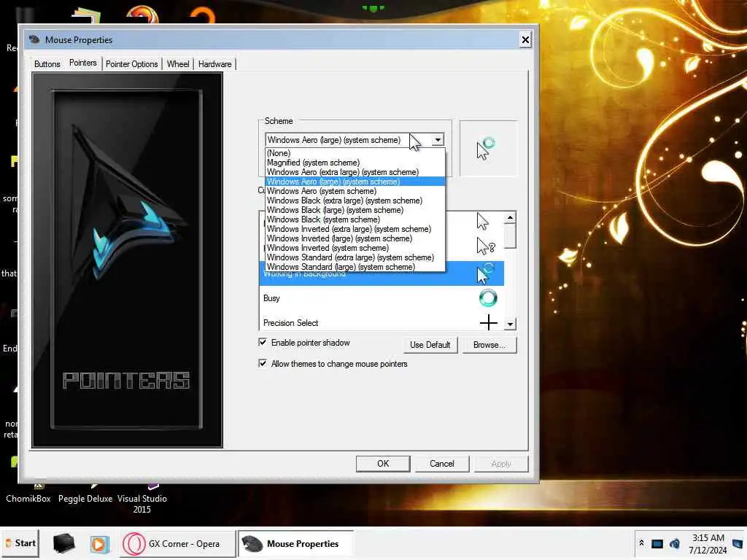
Task: Choose Windows Inverted (large) scheme
Action: [355, 238]
